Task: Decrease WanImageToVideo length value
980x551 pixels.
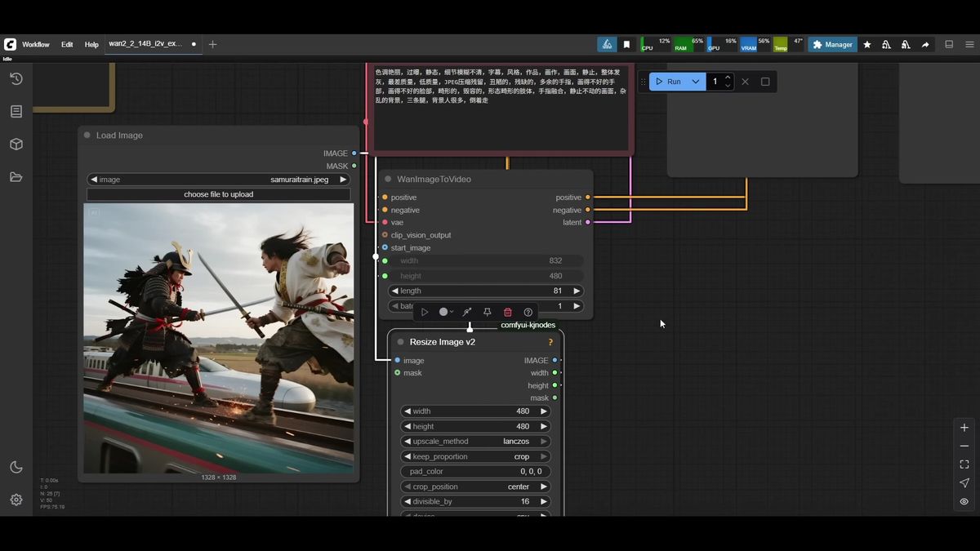Action: pos(394,291)
